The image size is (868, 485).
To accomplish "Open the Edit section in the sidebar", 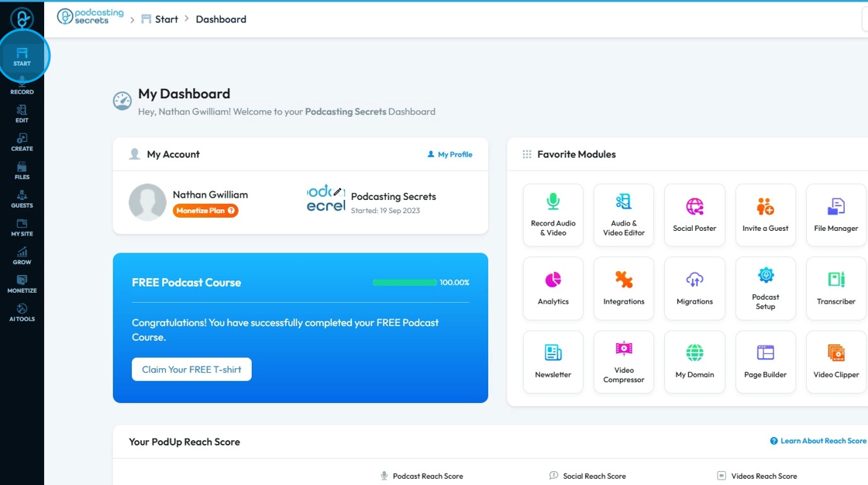I will (x=22, y=114).
